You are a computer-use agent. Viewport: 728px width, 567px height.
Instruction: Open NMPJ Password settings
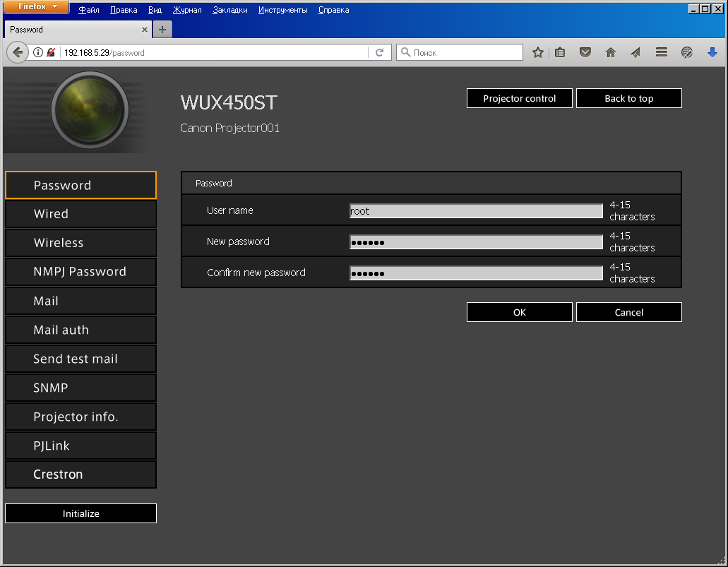80,272
